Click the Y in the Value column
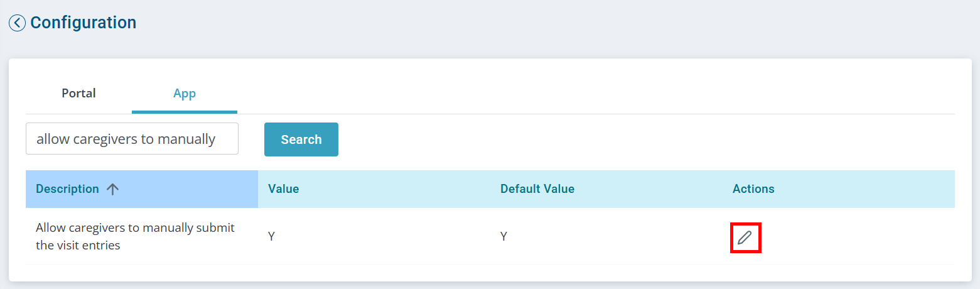This screenshot has height=289, width=980. click(271, 237)
